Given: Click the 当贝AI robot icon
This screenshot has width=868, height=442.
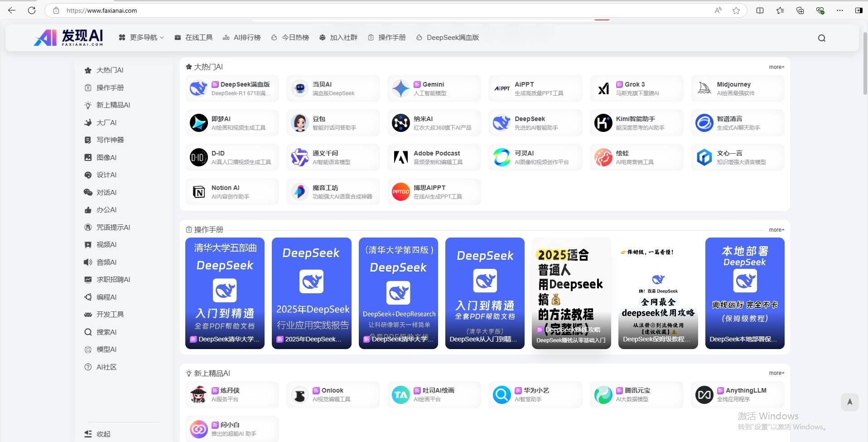Looking at the screenshot, I should [x=299, y=88].
